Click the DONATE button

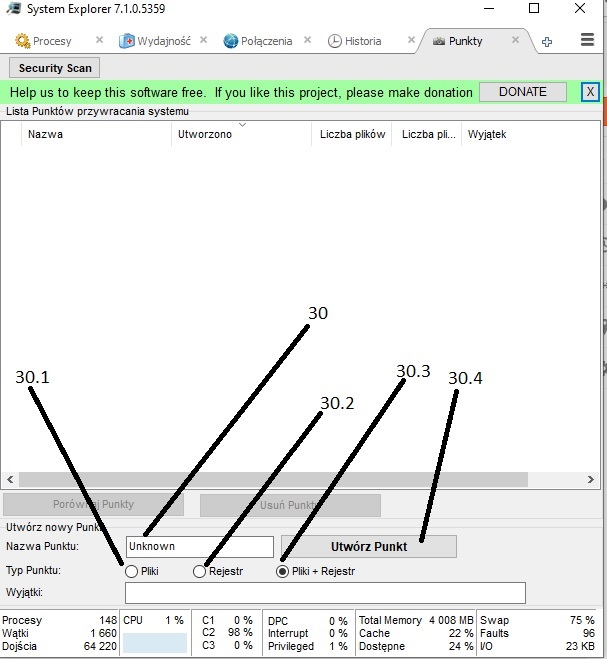tap(523, 92)
